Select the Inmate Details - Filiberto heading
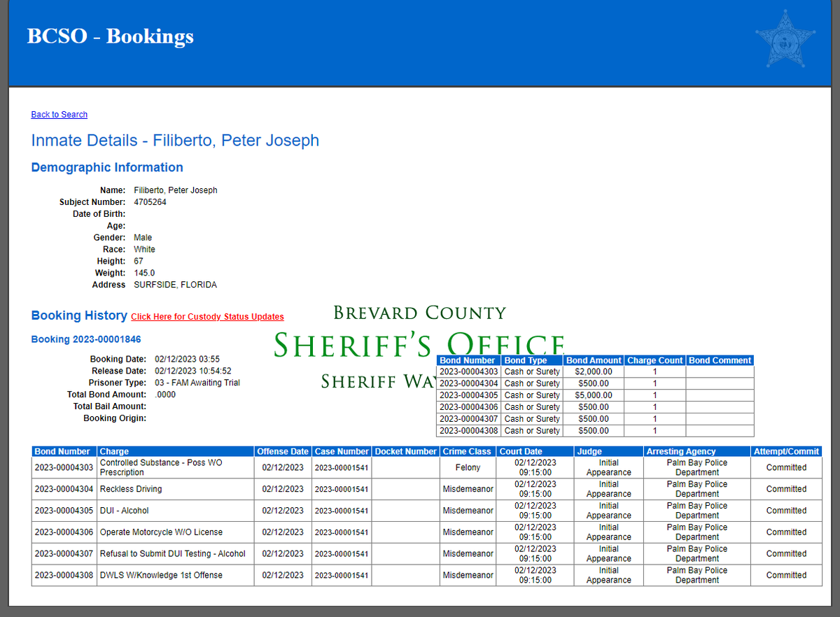Screen dimensions: 840x617 click(x=175, y=141)
